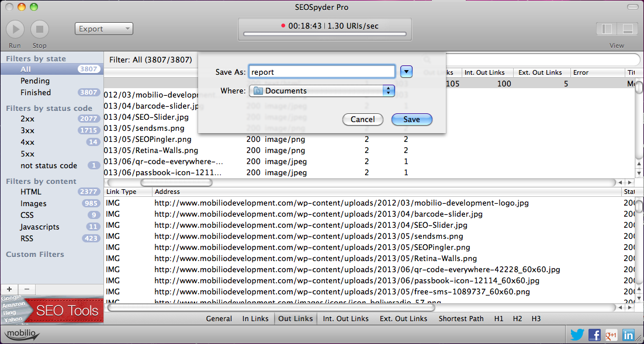Filter by 2xx status code

tap(52, 119)
